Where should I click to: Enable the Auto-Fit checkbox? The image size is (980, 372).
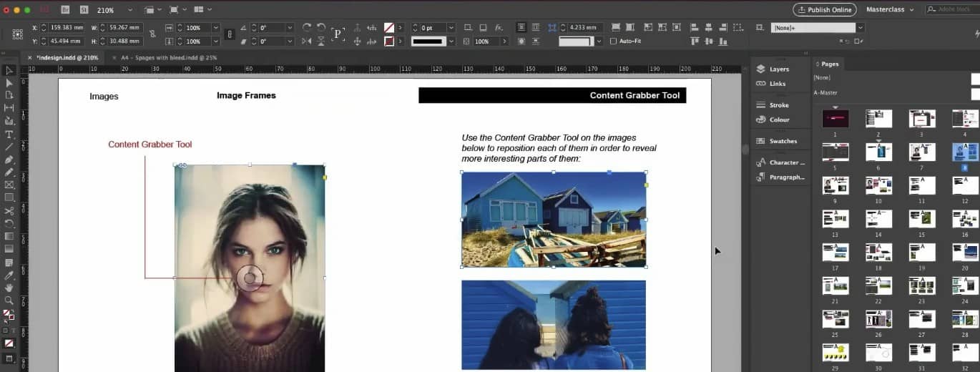613,41
